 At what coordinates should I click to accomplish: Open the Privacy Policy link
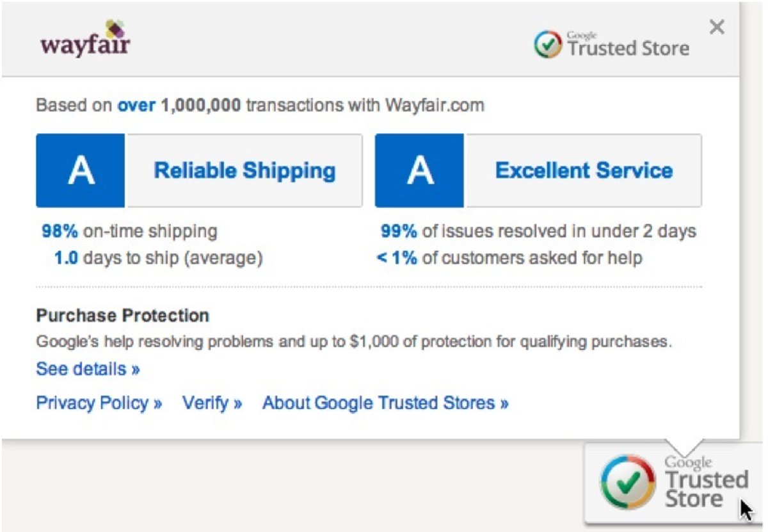point(99,403)
